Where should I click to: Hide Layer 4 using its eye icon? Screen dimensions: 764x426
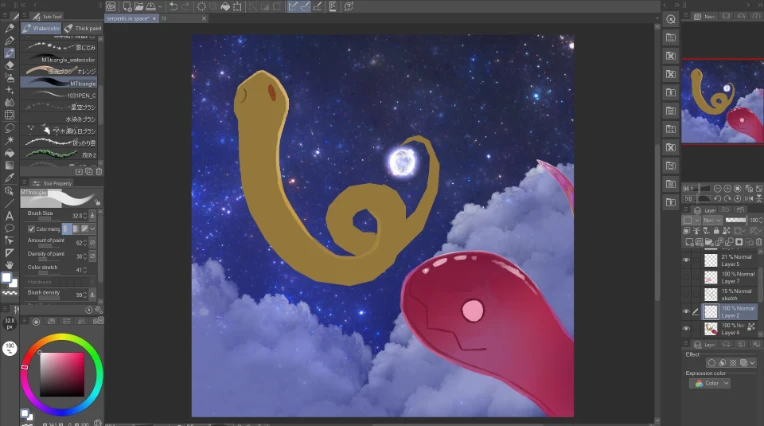pyautogui.click(x=686, y=329)
